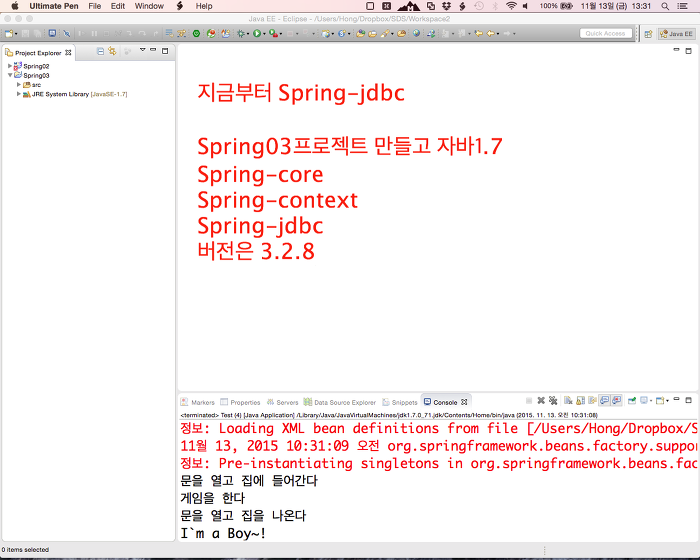Click the New wizard toolbar icon
Image resolution: width=700 pixels, height=560 pixels.
coord(9,33)
